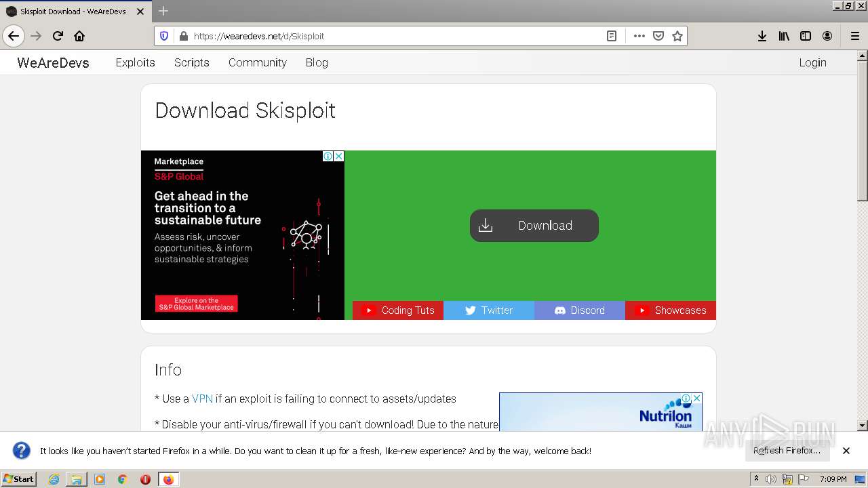
Task: Open the Discord link button
Action: point(580,310)
